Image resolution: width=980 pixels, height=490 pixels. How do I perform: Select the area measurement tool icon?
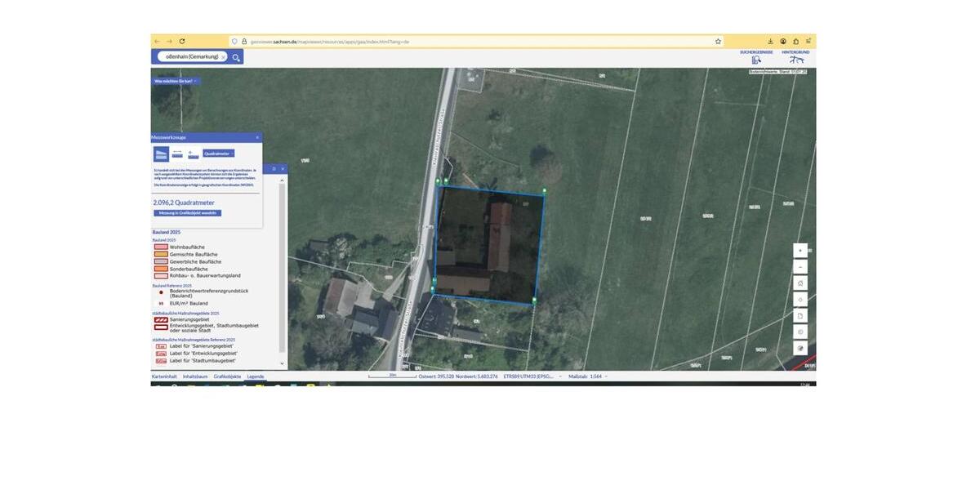pos(162,154)
